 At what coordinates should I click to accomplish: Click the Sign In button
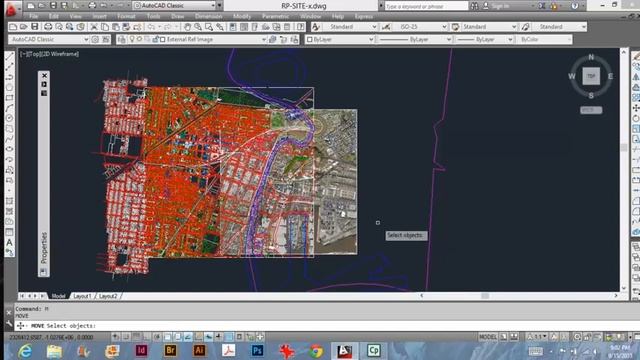tap(499, 6)
